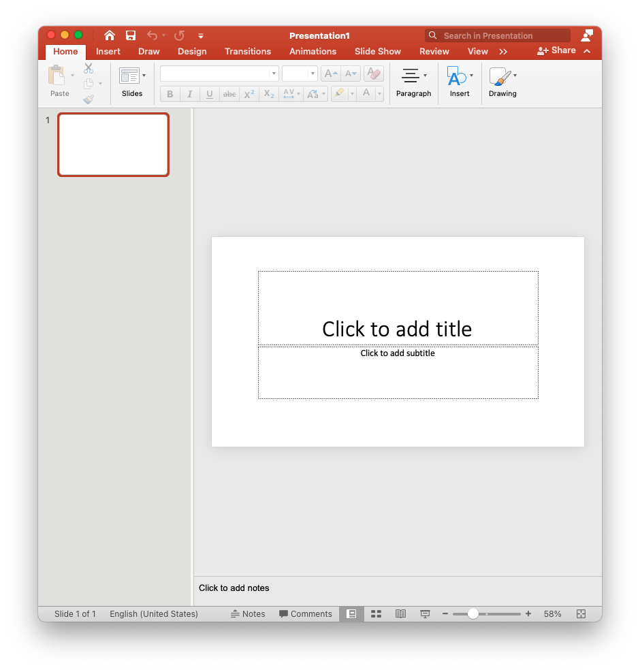640x672 pixels.
Task: Click the Save icon in title bar
Action: point(131,35)
